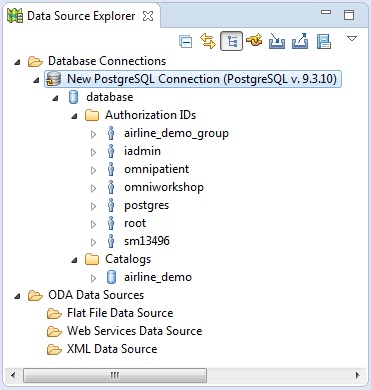Screen dimensions: 371x390
Task: Click the save/disk toolbar icon
Action: (324, 42)
